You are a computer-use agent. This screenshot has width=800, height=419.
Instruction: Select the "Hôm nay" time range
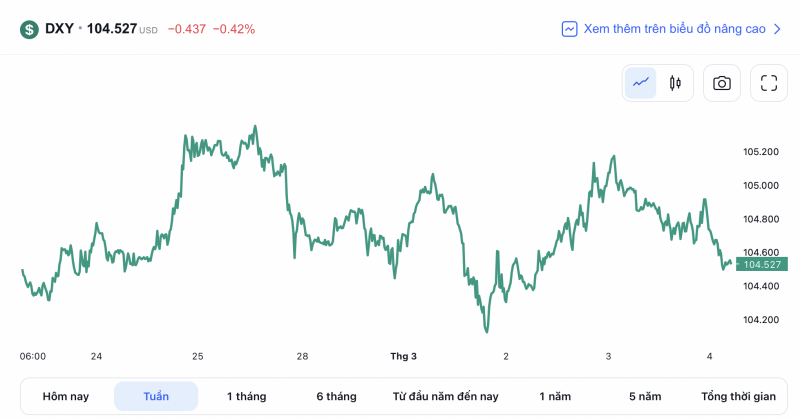(x=66, y=397)
